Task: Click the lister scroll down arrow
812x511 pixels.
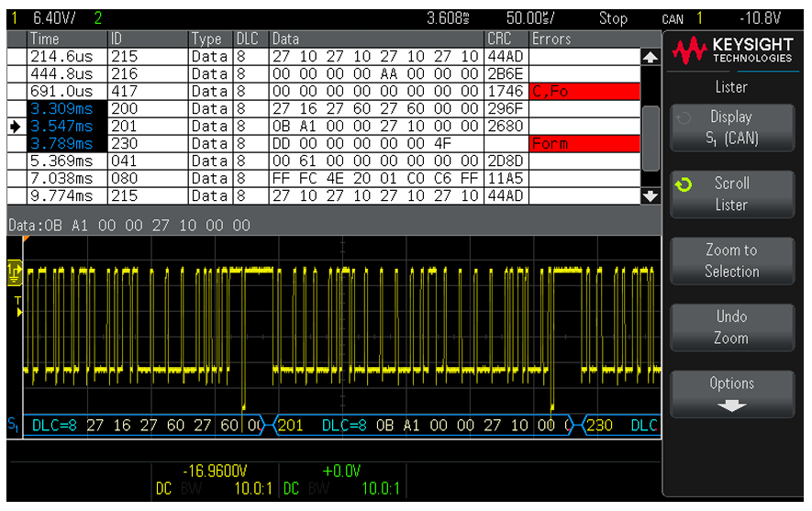Action: (650, 196)
